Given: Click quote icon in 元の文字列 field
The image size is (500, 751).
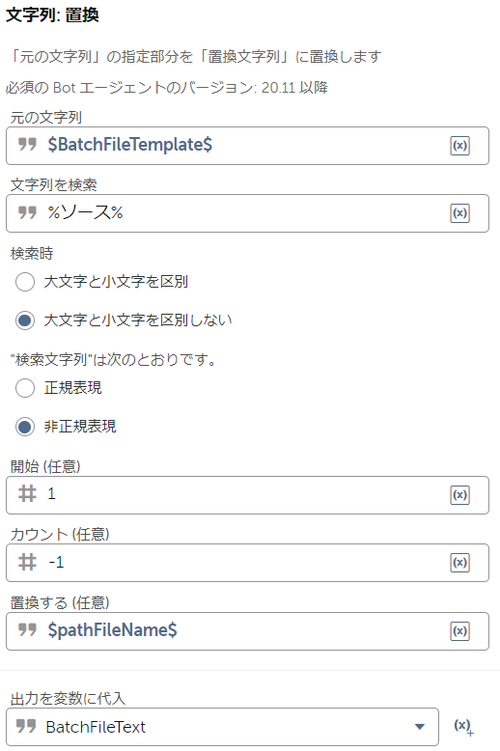Looking at the screenshot, I should 27,144.
